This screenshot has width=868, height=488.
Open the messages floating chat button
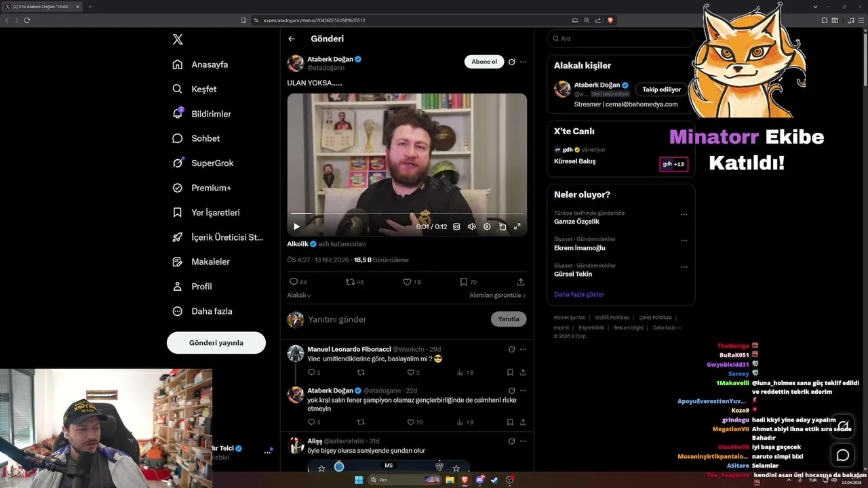click(x=843, y=455)
